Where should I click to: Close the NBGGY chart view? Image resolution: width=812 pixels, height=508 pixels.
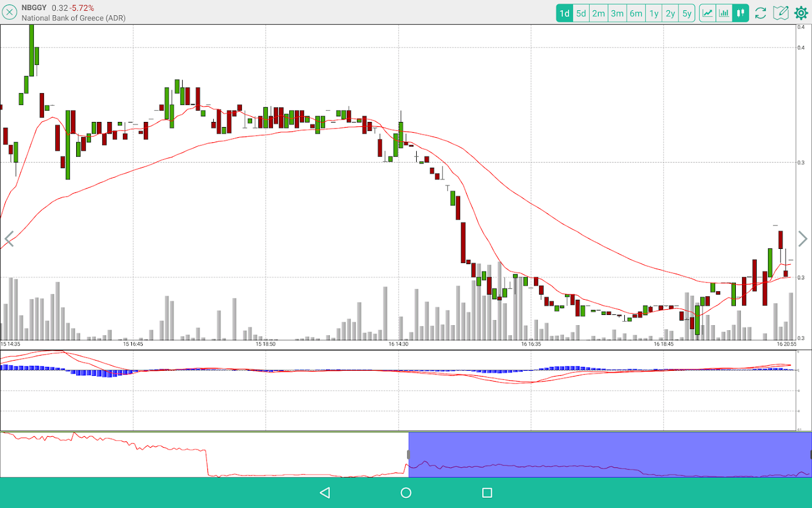10,12
